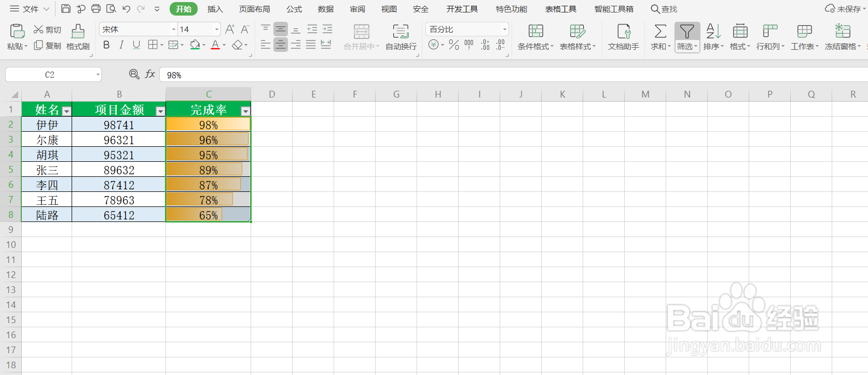Viewport: 868px width, 375px height.
Task: Apply thousands separator (000) format
Action: tap(469, 45)
